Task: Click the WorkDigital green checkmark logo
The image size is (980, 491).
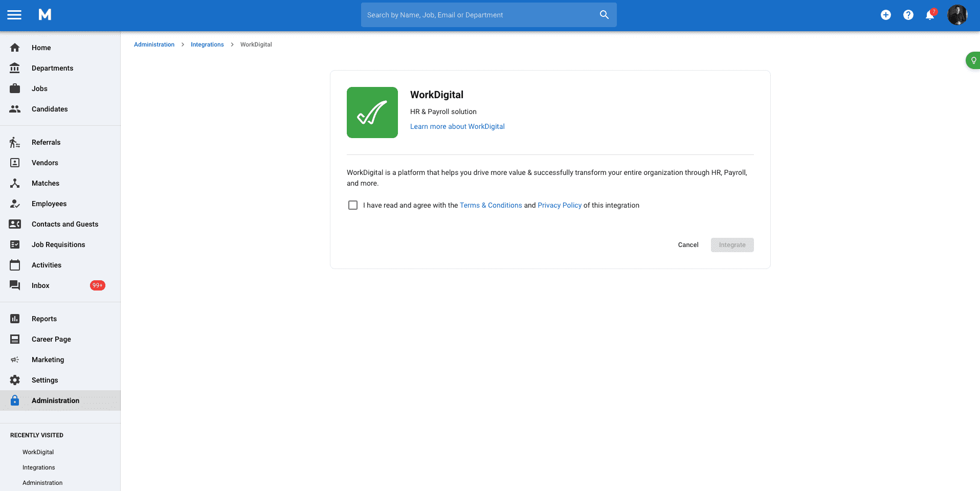Action: pos(372,113)
